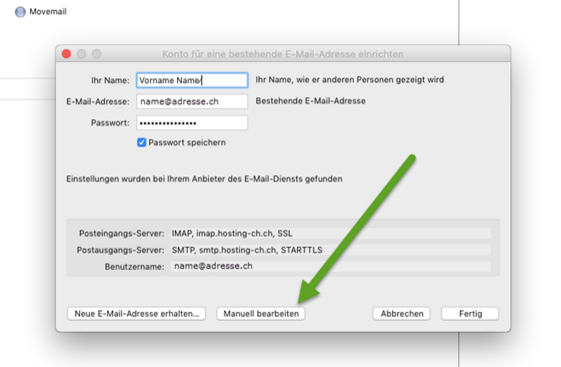The image size is (561, 367).
Task: Click the text Einstellungen wurden bei Ihrem Anbieter gefunden
Action: (x=204, y=179)
